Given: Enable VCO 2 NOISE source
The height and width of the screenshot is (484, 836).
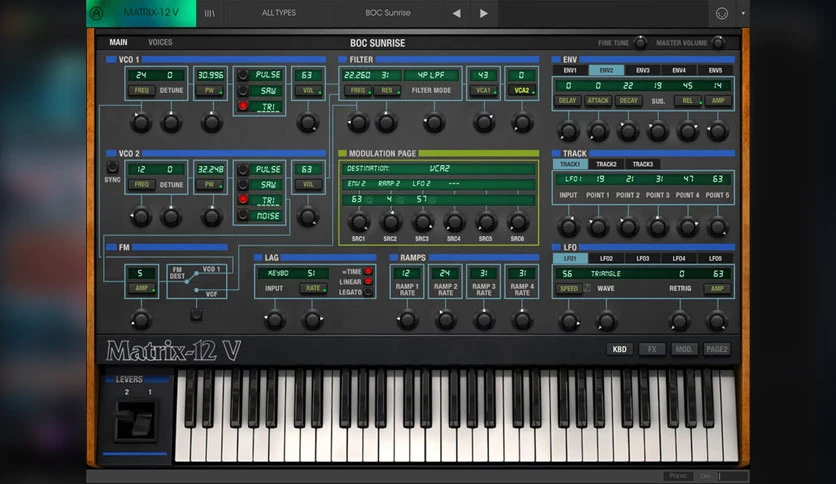Looking at the screenshot, I should (x=243, y=215).
